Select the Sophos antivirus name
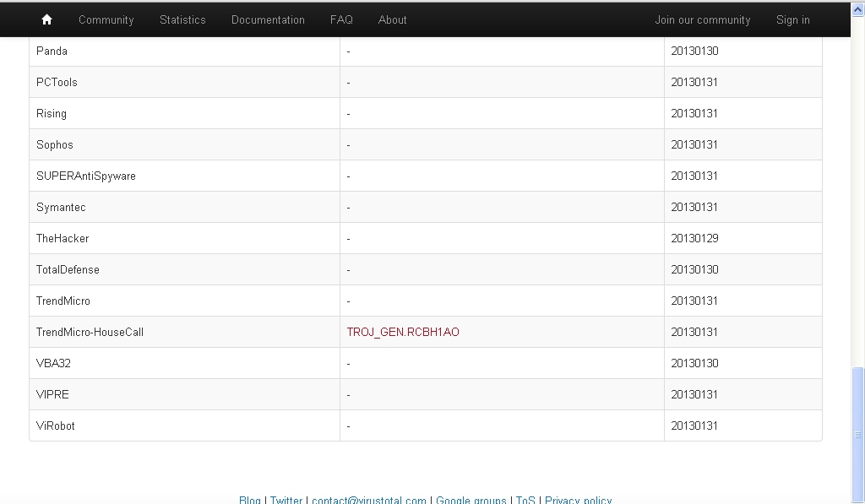This screenshot has width=865, height=504. pyautogui.click(x=55, y=145)
